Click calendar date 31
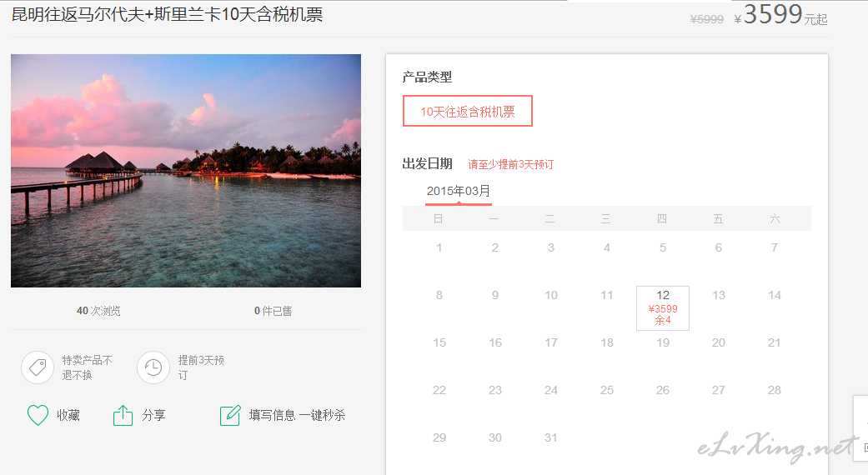Image resolution: width=868 pixels, height=475 pixels. click(x=551, y=438)
